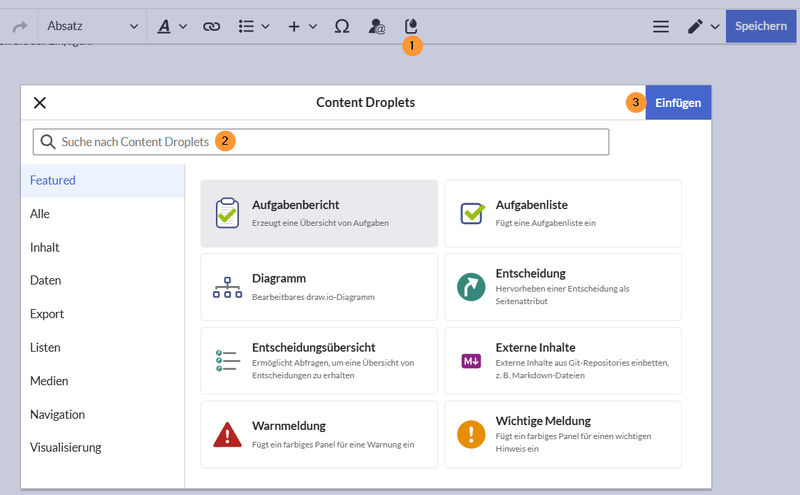Open the insert link tool

[x=211, y=26]
